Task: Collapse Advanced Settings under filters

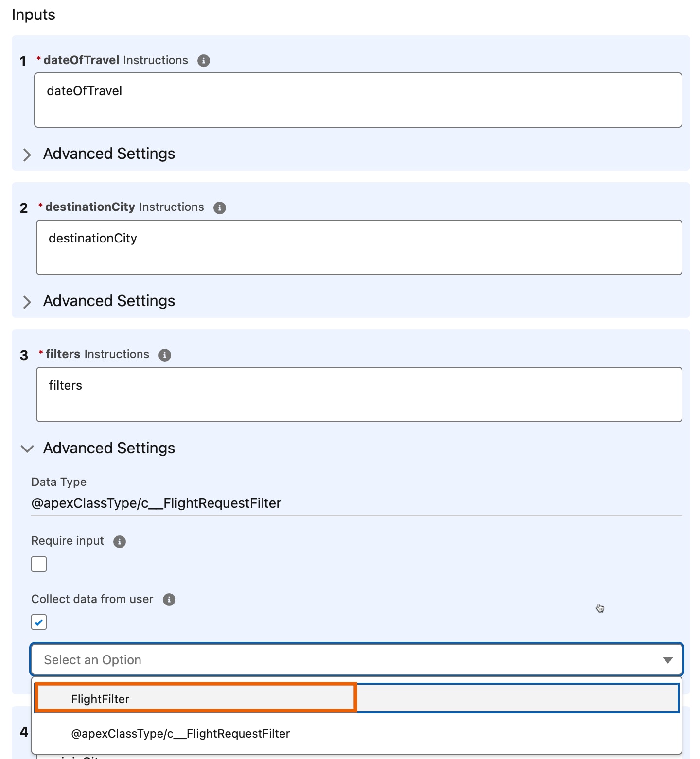Action: 99,448
